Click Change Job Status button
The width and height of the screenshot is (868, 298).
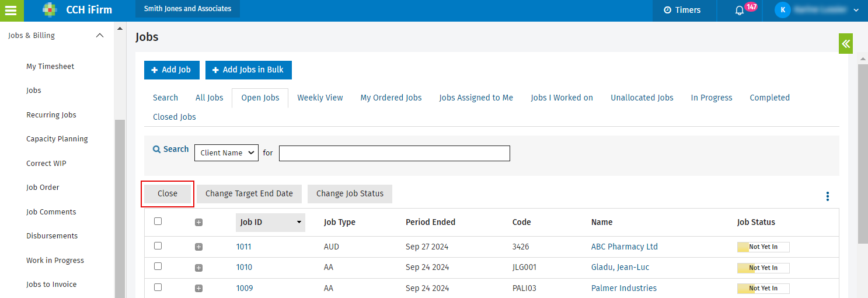pyautogui.click(x=350, y=193)
